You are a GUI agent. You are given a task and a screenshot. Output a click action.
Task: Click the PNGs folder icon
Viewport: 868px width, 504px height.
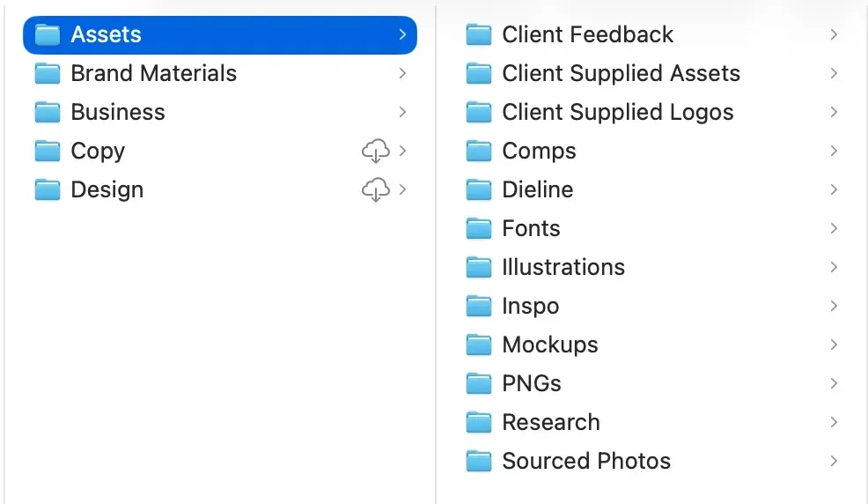(478, 383)
